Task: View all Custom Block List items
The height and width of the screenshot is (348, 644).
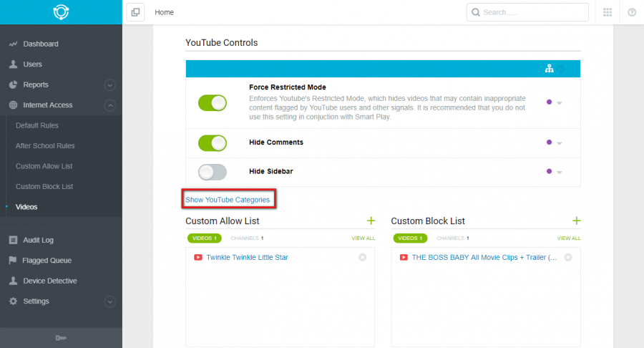Action: coord(569,238)
